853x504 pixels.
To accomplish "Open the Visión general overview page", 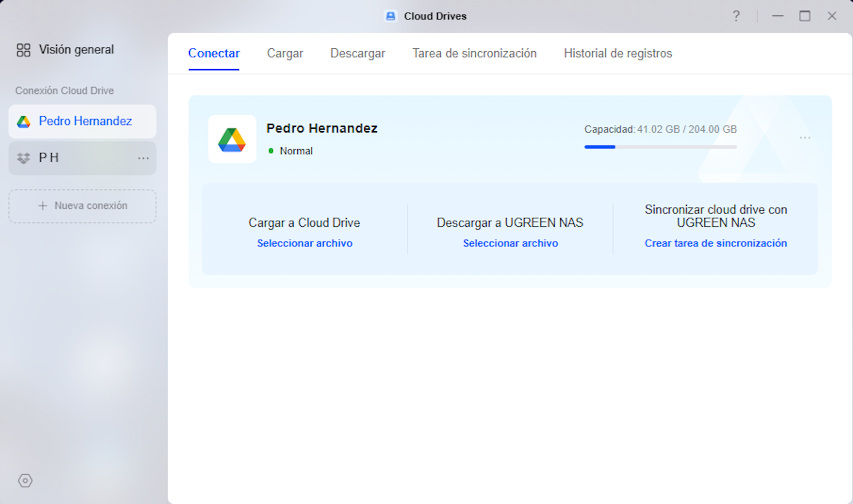I will [x=65, y=50].
